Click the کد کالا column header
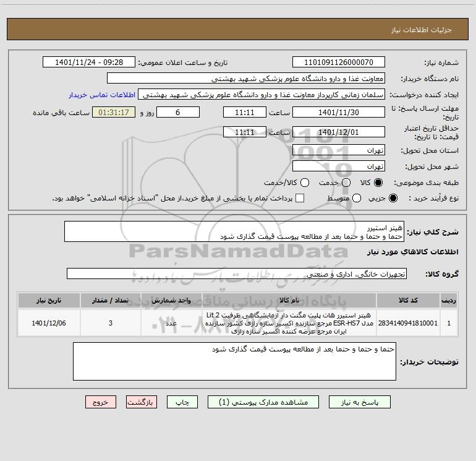The image size is (476, 461). click(x=408, y=300)
